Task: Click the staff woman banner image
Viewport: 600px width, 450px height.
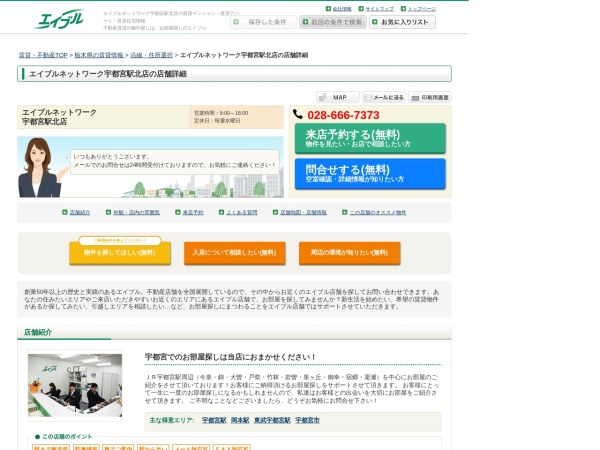Action: pyautogui.click(x=150, y=167)
